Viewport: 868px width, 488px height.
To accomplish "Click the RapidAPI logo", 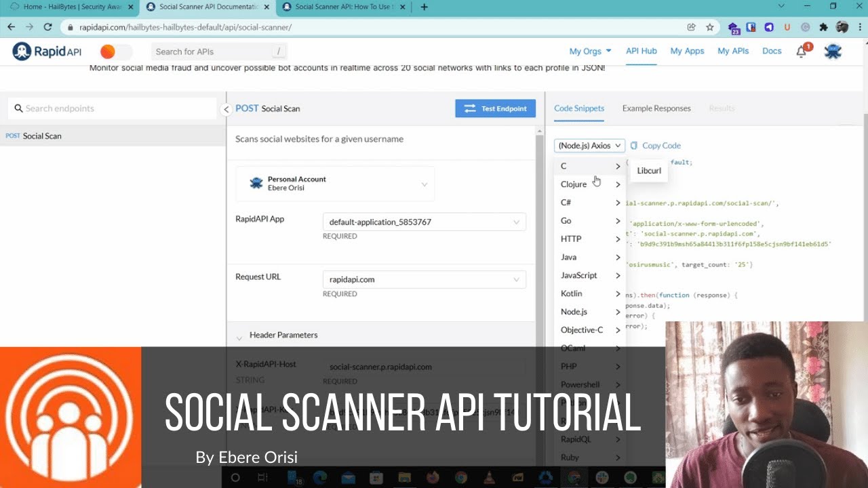I will (x=47, y=52).
